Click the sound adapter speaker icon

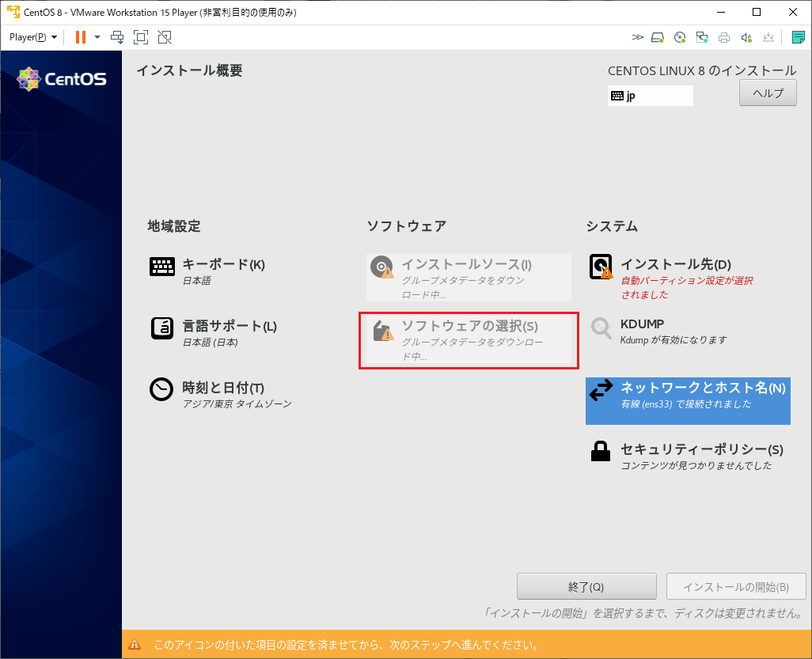[745, 37]
